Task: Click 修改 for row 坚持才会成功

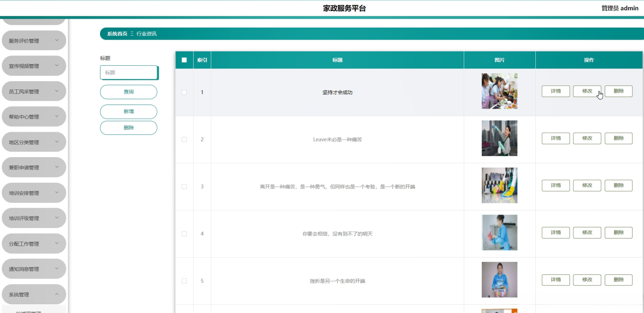Action: coord(587,91)
